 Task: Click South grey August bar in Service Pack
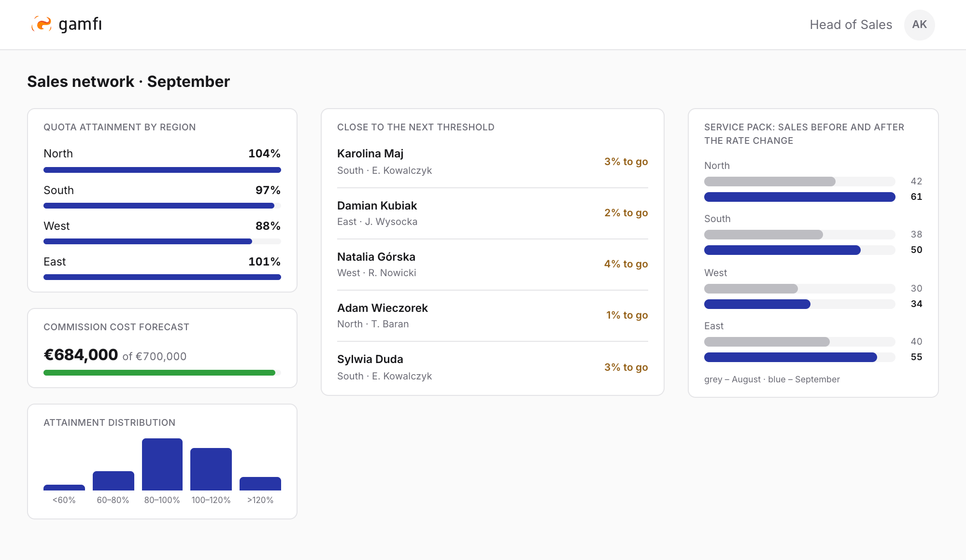pyautogui.click(x=764, y=235)
